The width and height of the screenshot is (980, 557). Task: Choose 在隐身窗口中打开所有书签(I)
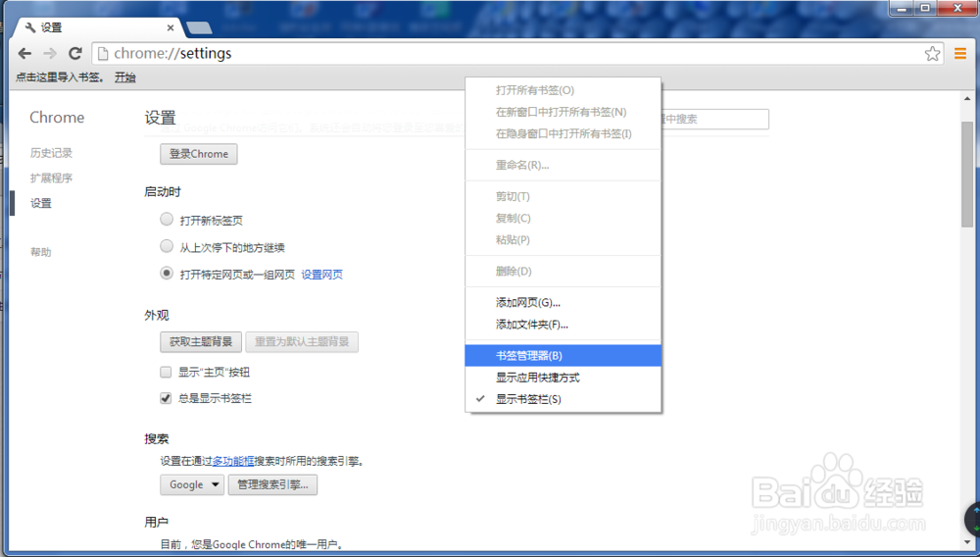click(x=563, y=133)
